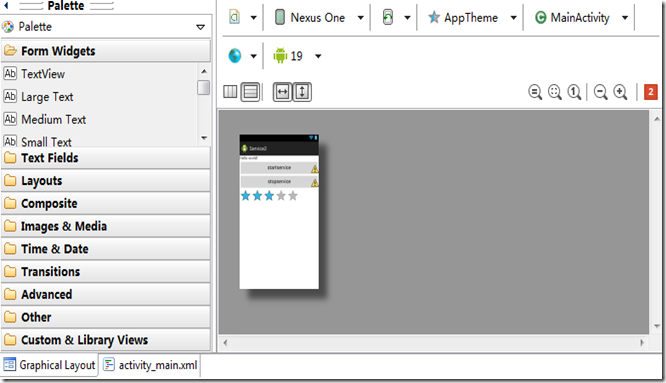Expand the Advanced palette category
Screen dimensions: 666x383
click(106, 294)
